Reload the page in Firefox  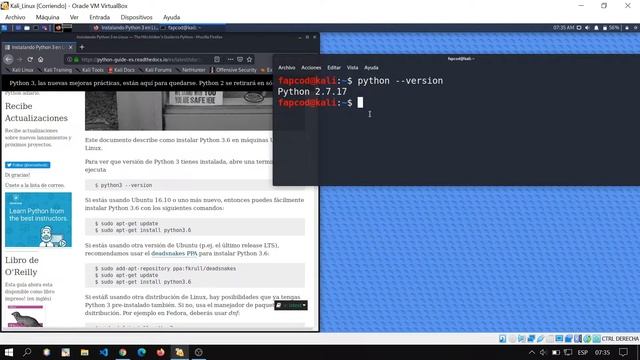point(30,60)
